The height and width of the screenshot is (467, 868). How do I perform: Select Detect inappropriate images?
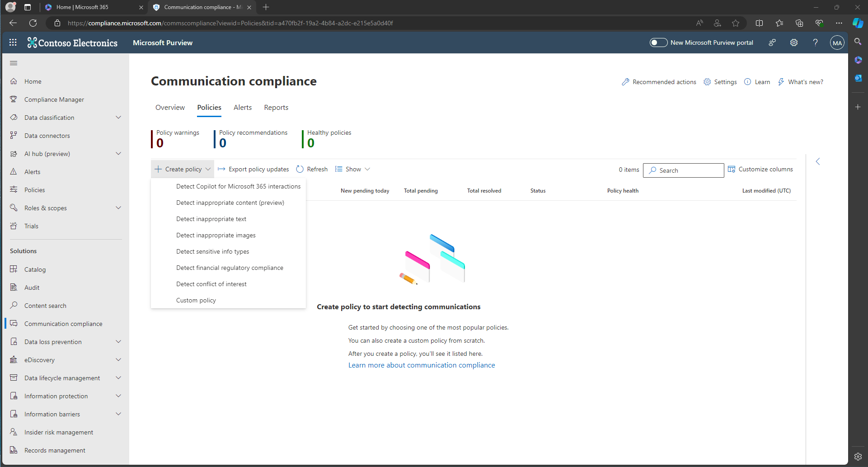pos(229,235)
